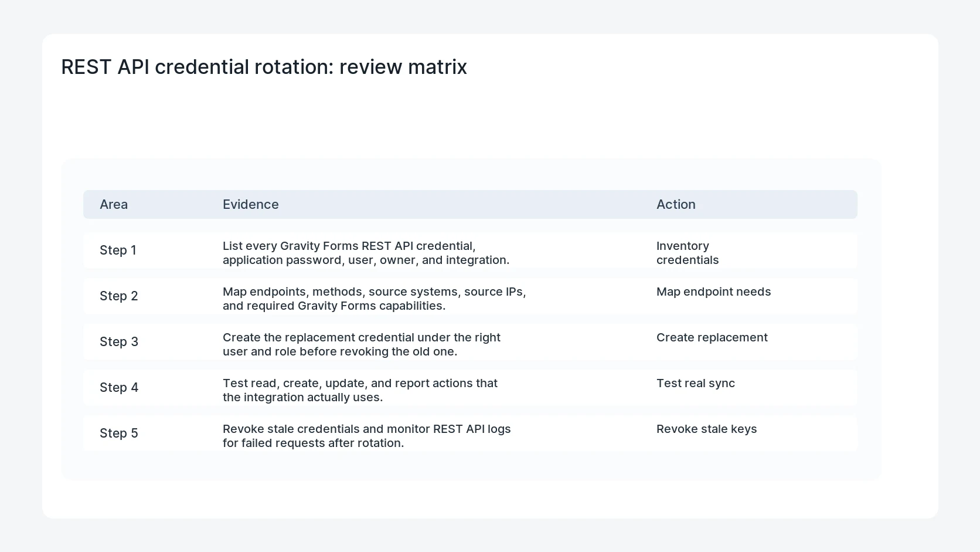Select the 'Revoke stale keys' action cell

707,429
